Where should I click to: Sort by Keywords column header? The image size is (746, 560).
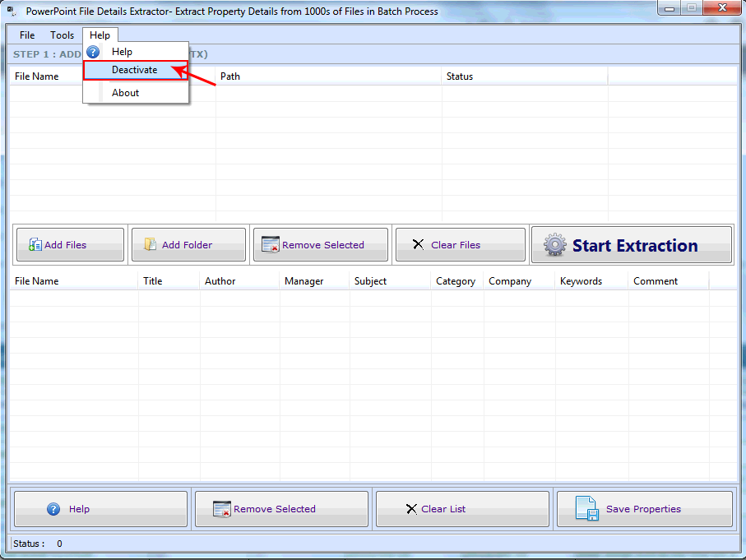click(591, 281)
